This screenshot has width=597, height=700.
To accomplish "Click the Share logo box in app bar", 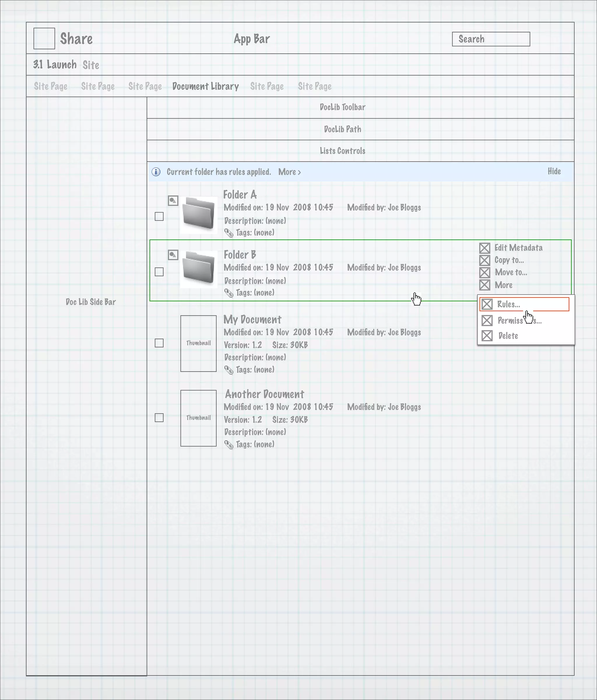I will 44,38.
